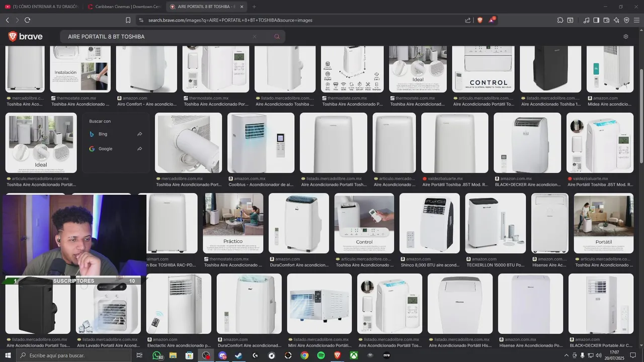Viewport: 644px width, 362px height.
Task: Open the Práctico thermostate image
Action: (233, 223)
